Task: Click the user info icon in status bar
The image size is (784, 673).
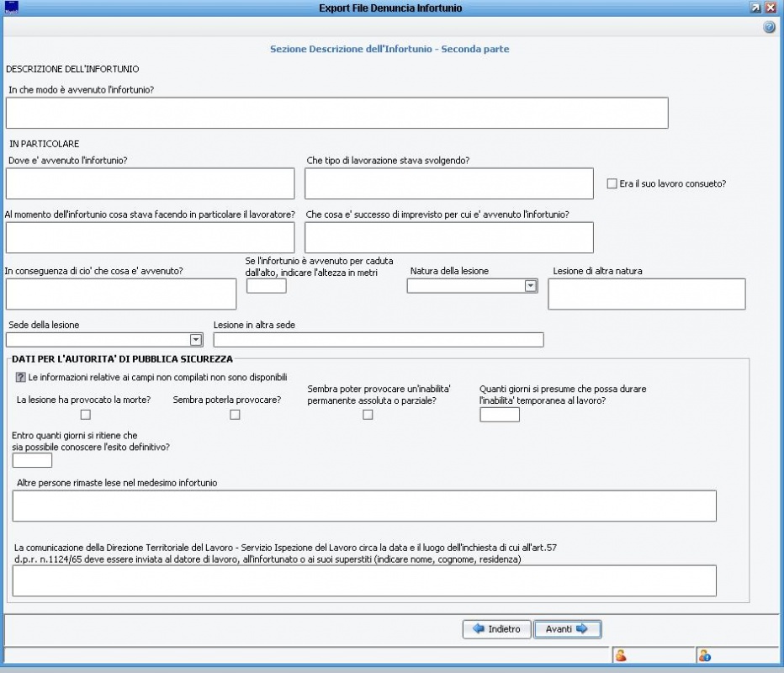Action: [705, 655]
